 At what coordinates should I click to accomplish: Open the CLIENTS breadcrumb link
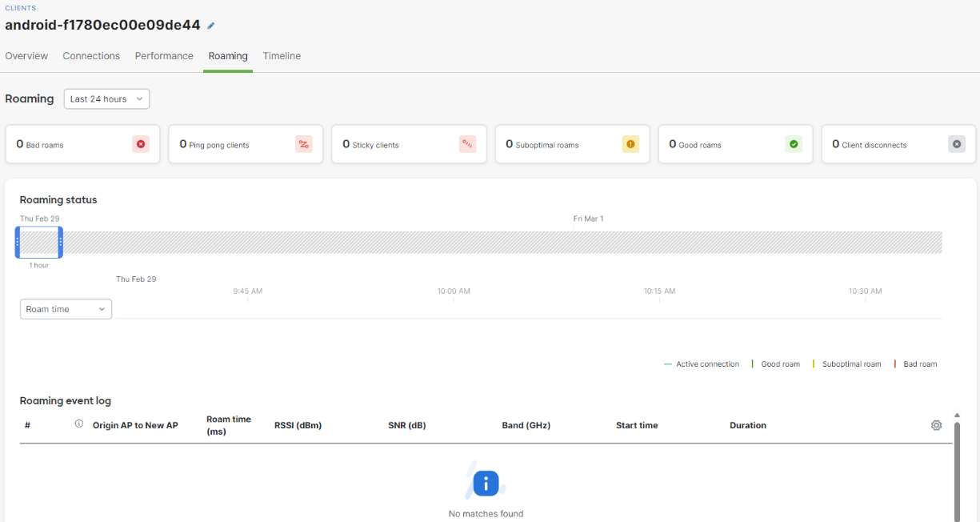pyautogui.click(x=19, y=7)
